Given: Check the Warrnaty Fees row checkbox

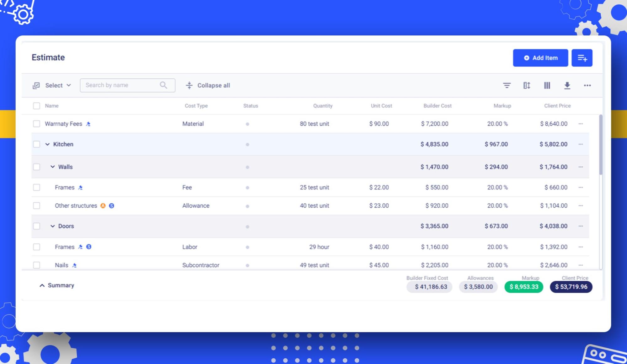Looking at the screenshot, I should click(36, 124).
